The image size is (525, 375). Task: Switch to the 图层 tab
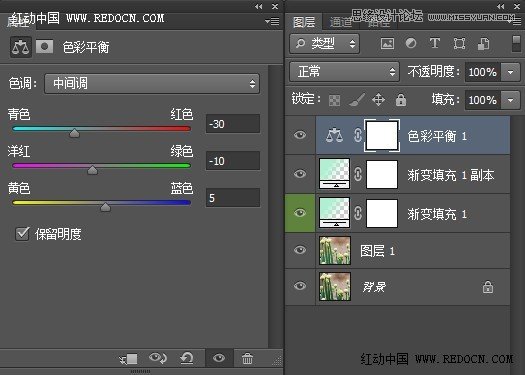304,22
